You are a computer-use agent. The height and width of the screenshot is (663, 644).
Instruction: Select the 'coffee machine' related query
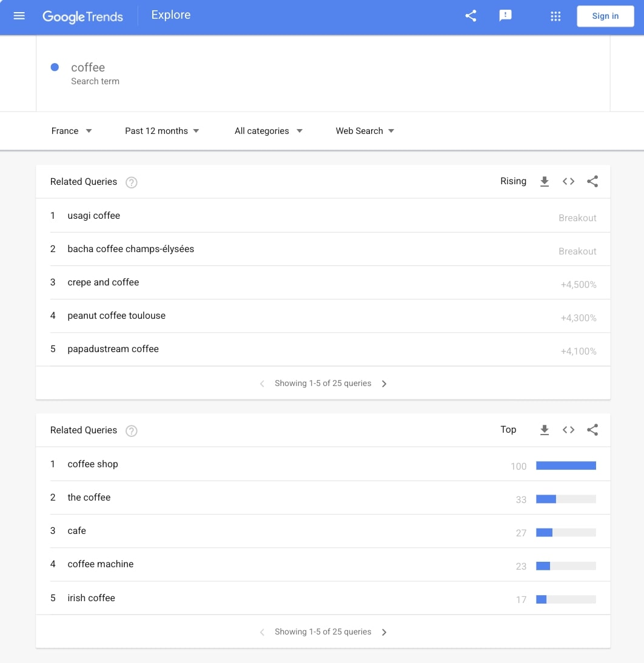pyautogui.click(x=101, y=564)
